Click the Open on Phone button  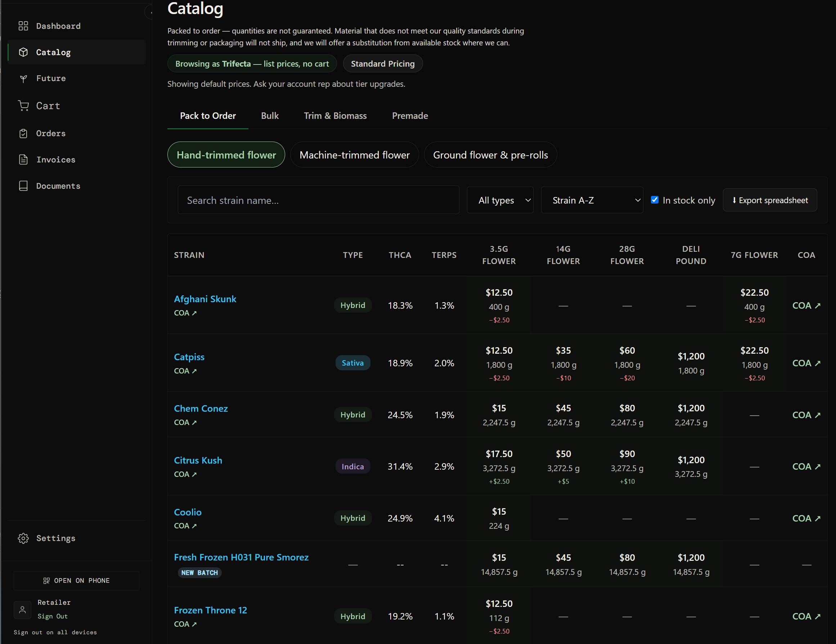click(x=76, y=581)
